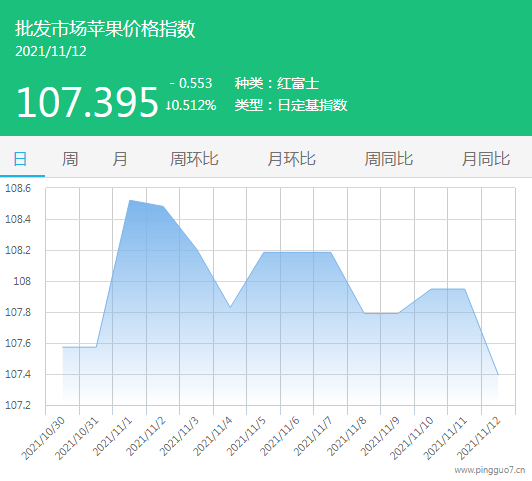
Task: Switch to the 月环比 tab
Action: (291, 159)
